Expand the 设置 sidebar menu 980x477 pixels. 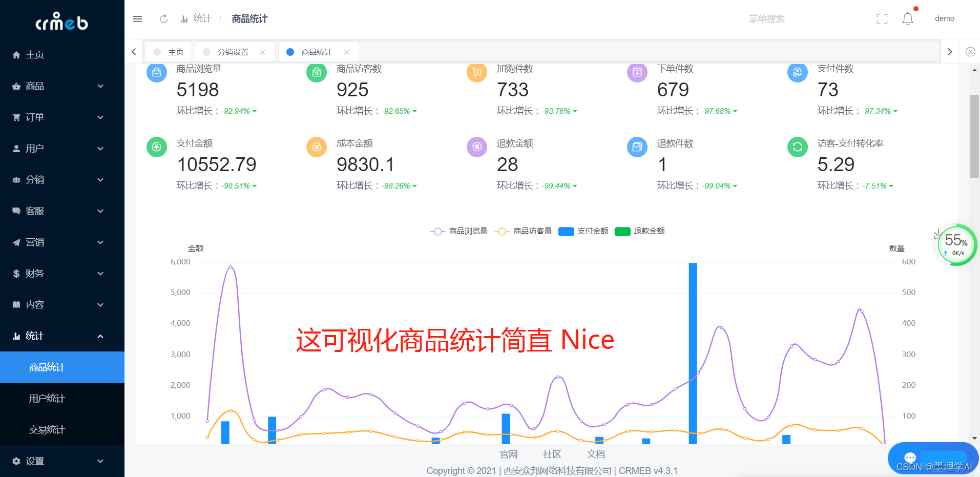(x=62, y=461)
